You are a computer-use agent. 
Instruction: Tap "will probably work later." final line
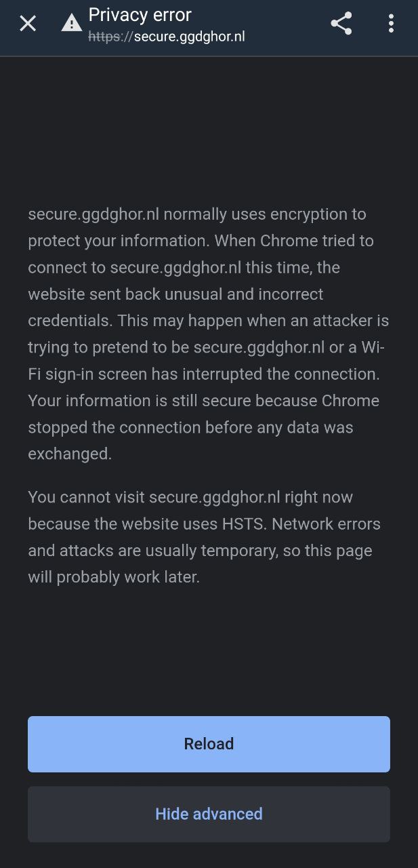pyautogui.click(x=114, y=578)
